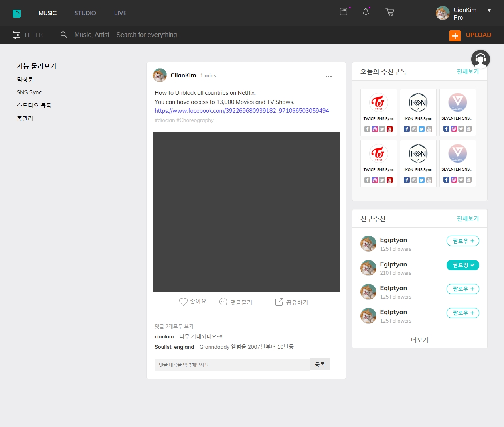
Task: Expand friend suggestions with 더보기
Action: pos(419,340)
